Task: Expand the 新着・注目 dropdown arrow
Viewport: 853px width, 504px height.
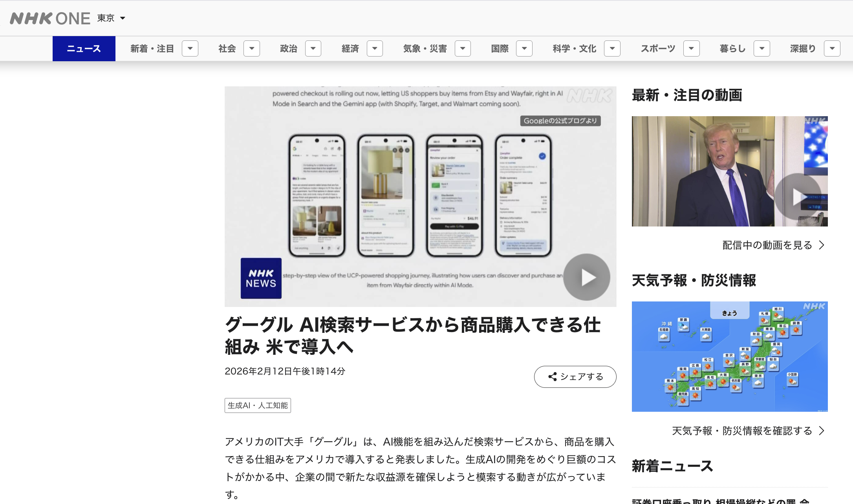Action: [190, 49]
